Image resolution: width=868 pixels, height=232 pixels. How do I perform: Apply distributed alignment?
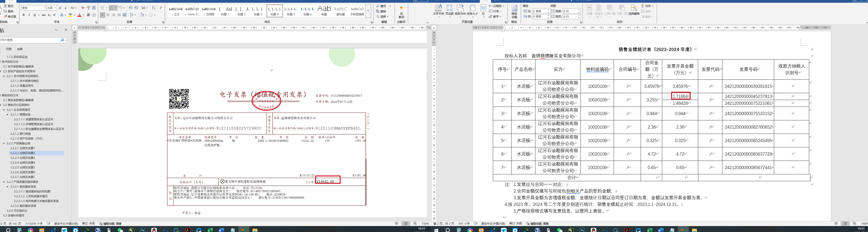tap(124, 15)
